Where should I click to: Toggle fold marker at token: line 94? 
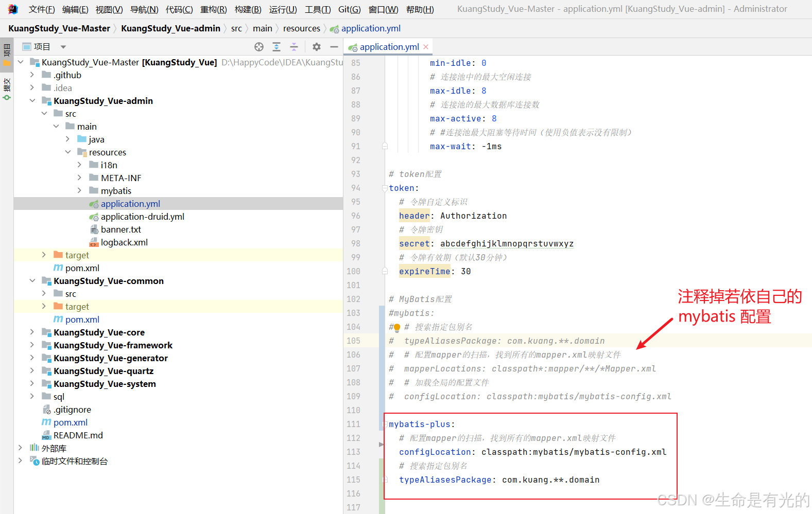click(385, 188)
